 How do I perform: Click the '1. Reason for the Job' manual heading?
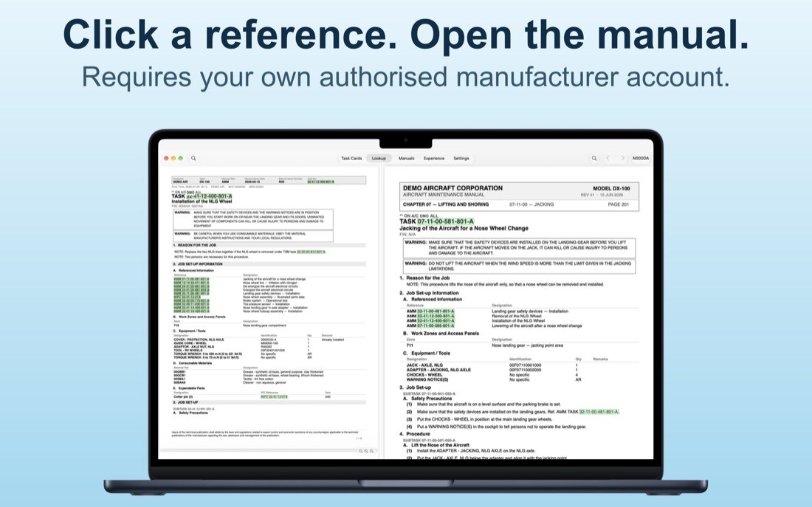pos(424,278)
